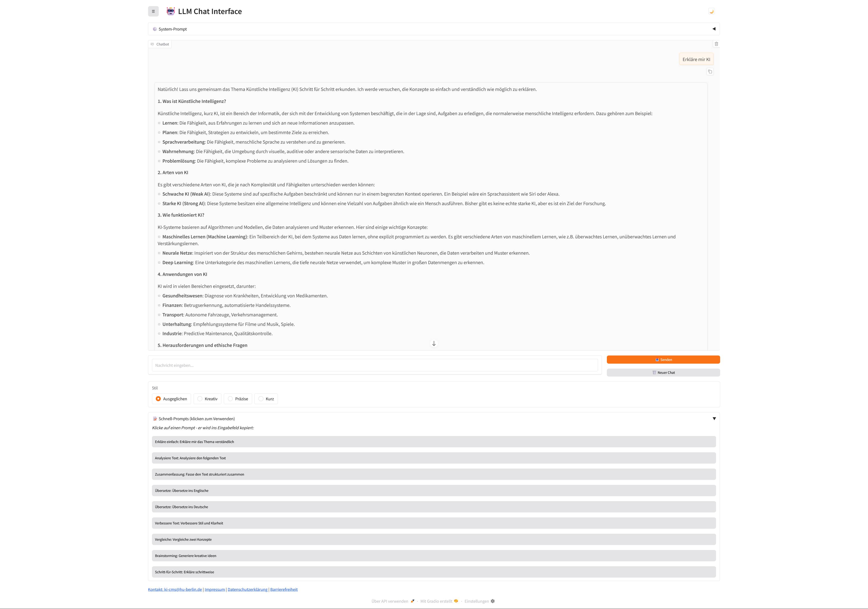Click the rocket icon next to Über API verwenden
The width and height of the screenshot is (868, 609).
(412, 601)
